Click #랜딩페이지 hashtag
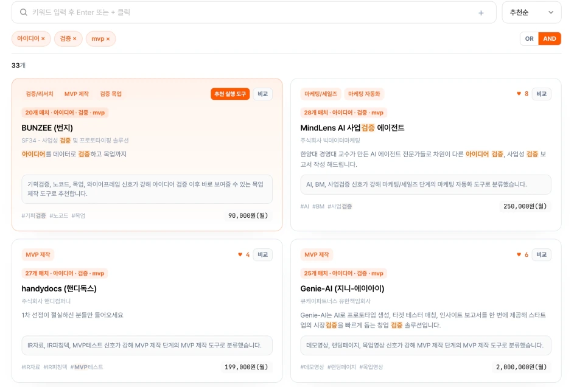Image resolution: width=588 pixels, height=387 pixels. [x=341, y=367]
